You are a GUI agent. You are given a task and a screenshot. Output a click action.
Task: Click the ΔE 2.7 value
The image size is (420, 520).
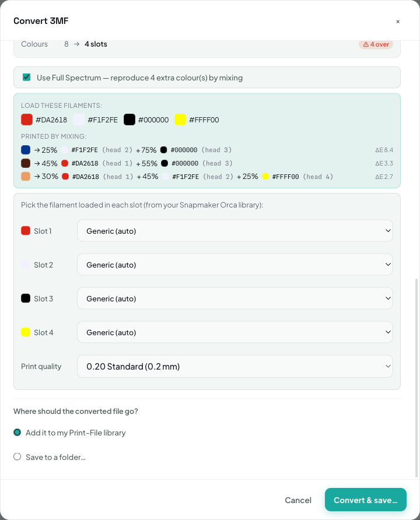click(384, 177)
